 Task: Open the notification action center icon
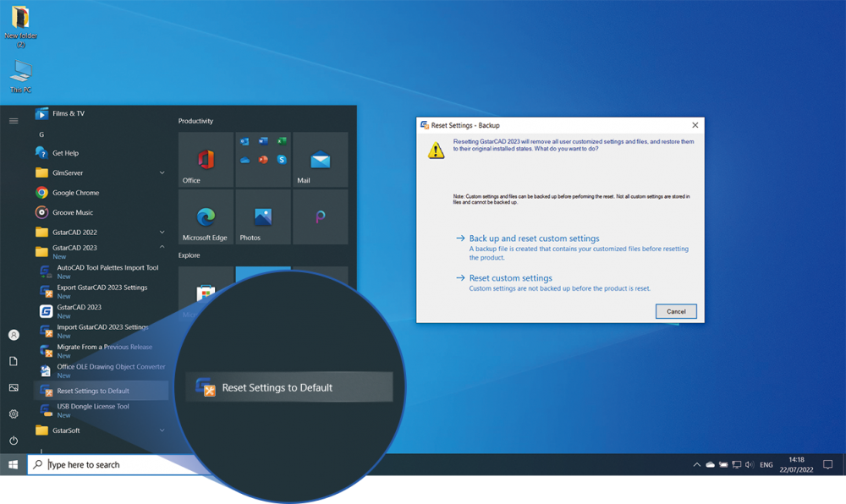click(827, 464)
